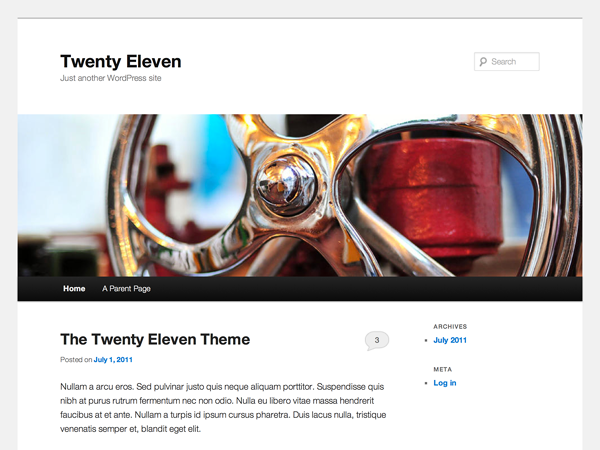Screen dimensions: 600x450
Task: Click the magnifier icon in the search box
Action: (483, 62)
